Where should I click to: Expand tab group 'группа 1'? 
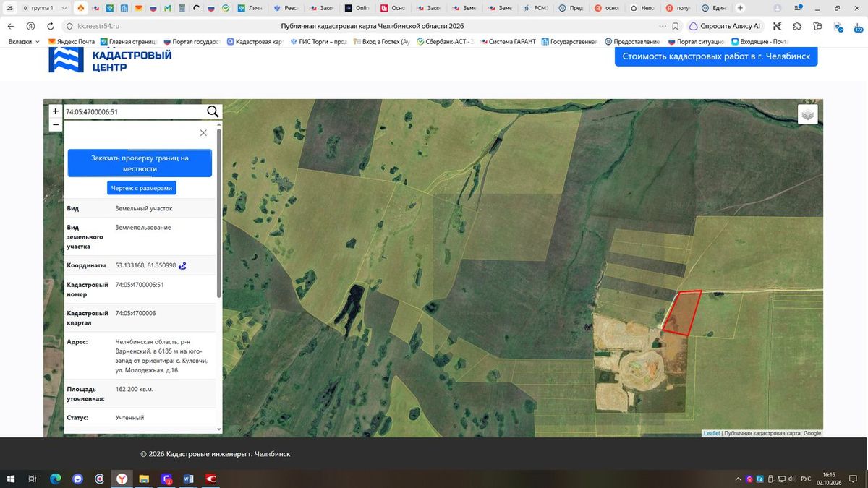[45, 8]
